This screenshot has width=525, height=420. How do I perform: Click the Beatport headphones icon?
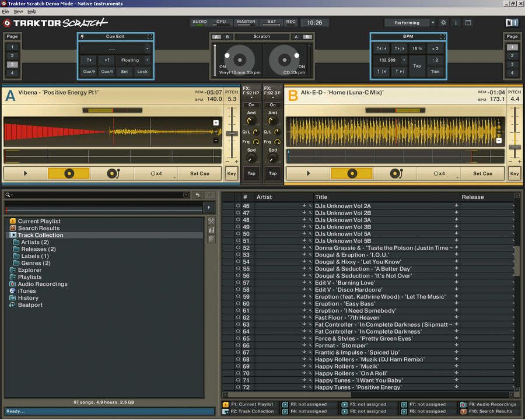pyautogui.click(x=13, y=304)
